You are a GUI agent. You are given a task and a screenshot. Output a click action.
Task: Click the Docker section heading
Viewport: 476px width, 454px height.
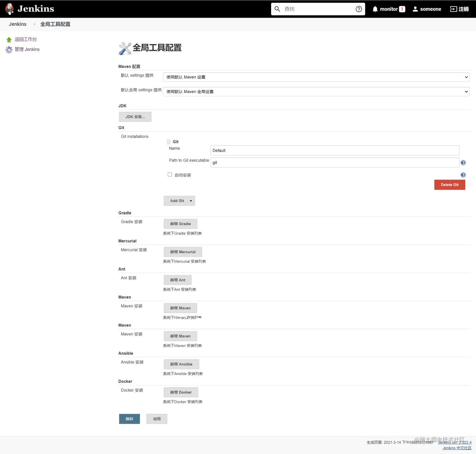point(125,381)
